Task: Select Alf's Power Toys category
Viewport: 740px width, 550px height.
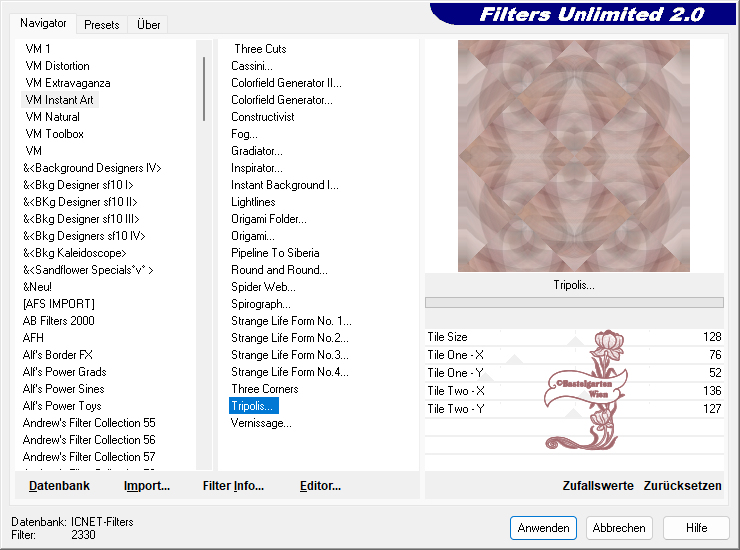Action: coord(62,406)
